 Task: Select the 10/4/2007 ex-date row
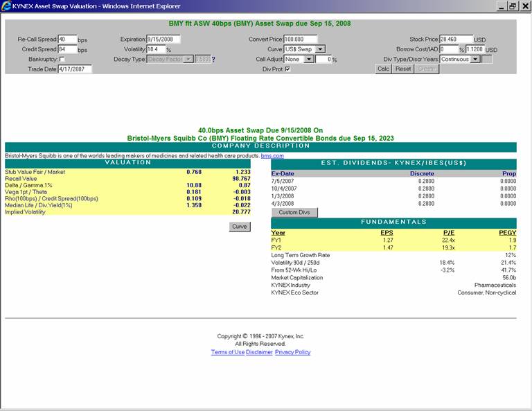coord(393,189)
